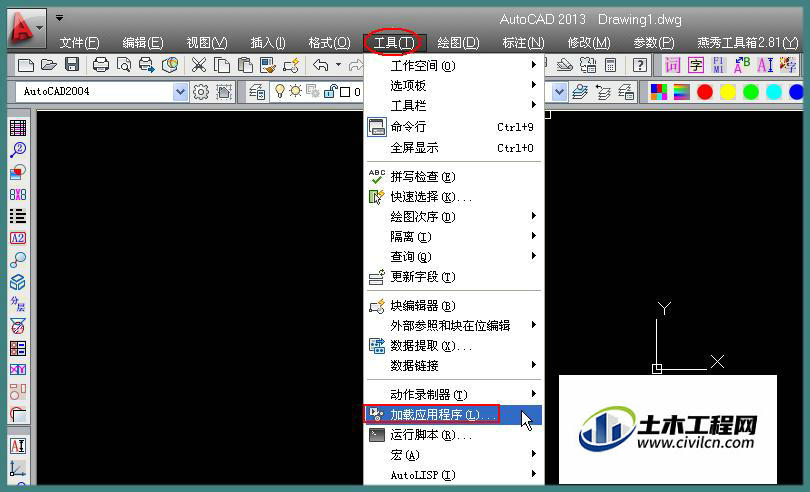Click the Open file folder icon
This screenshot has width=810, height=492.
[x=49, y=65]
